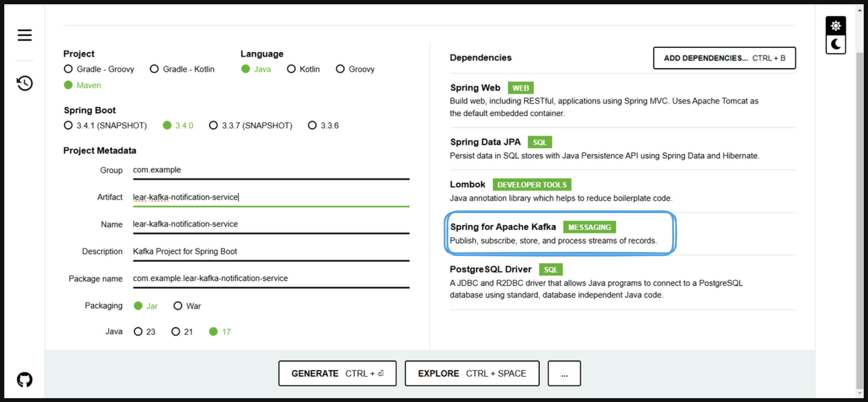Click the scrollbar down arrow
Image resolution: width=868 pixels, height=402 pixels.
[x=860, y=393]
